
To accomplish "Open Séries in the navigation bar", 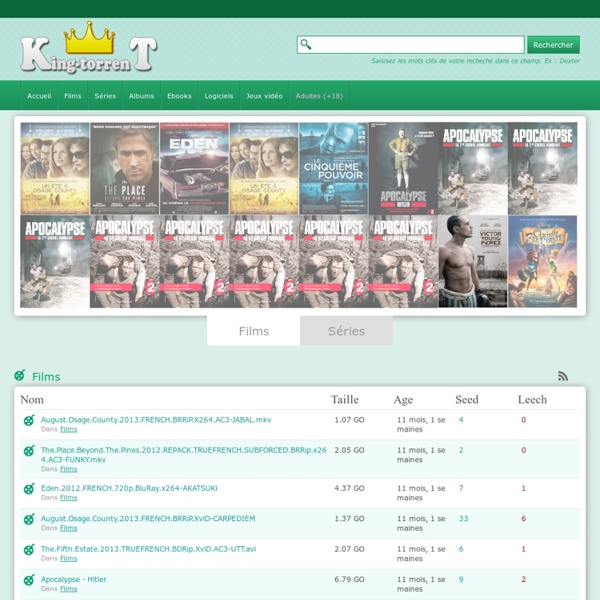I will pos(105,96).
